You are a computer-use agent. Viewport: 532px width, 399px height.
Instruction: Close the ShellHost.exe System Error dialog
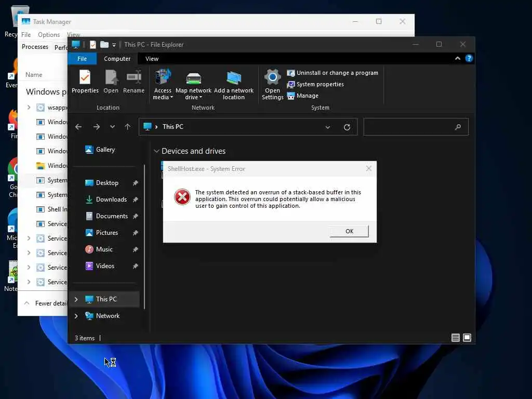[369, 168]
